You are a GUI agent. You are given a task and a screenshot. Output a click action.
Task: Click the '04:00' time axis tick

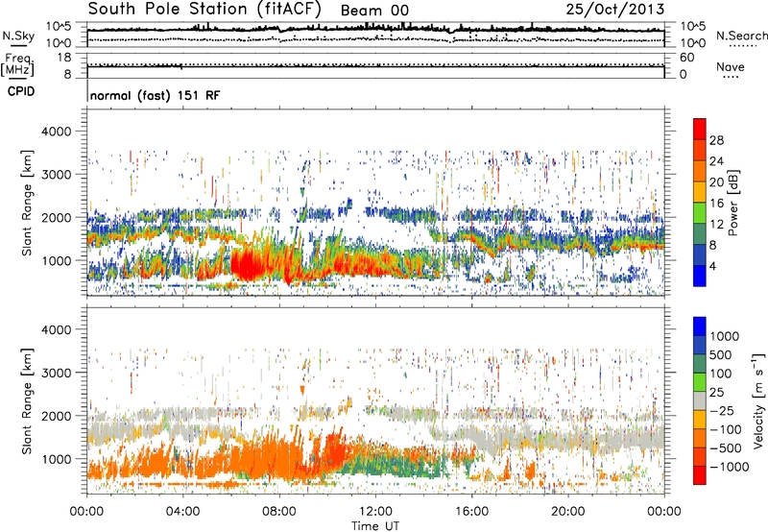183,512
